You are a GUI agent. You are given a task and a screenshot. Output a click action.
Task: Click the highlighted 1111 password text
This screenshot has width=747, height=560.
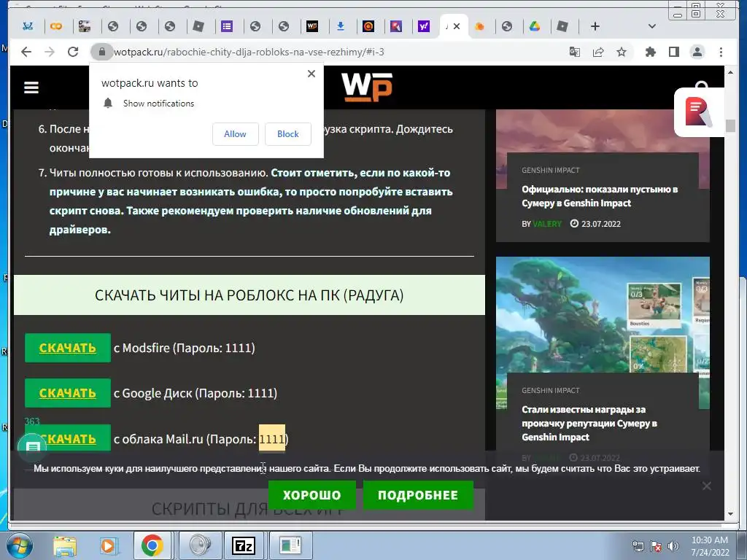click(x=272, y=438)
